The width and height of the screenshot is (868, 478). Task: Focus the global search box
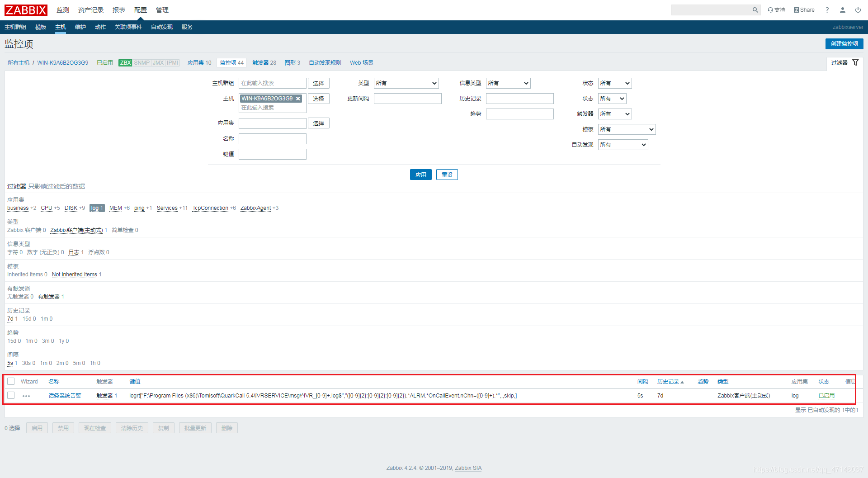(x=711, y=10)
